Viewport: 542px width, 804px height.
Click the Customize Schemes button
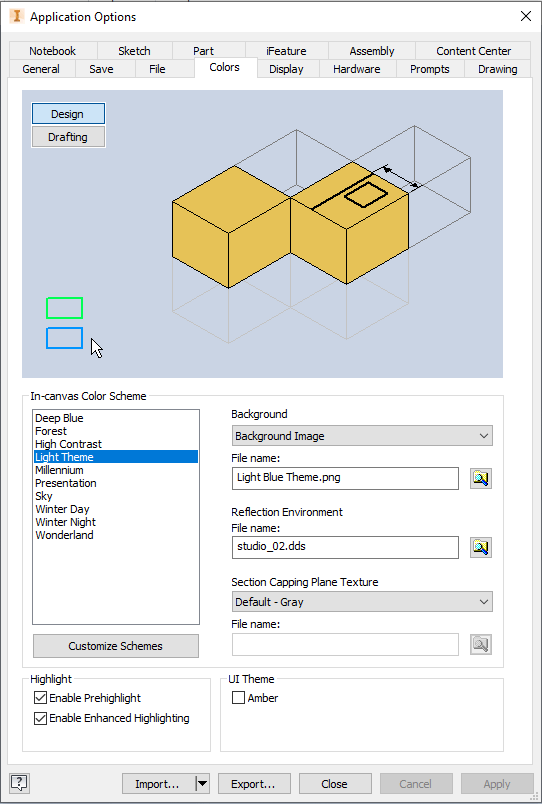[116, 646]
